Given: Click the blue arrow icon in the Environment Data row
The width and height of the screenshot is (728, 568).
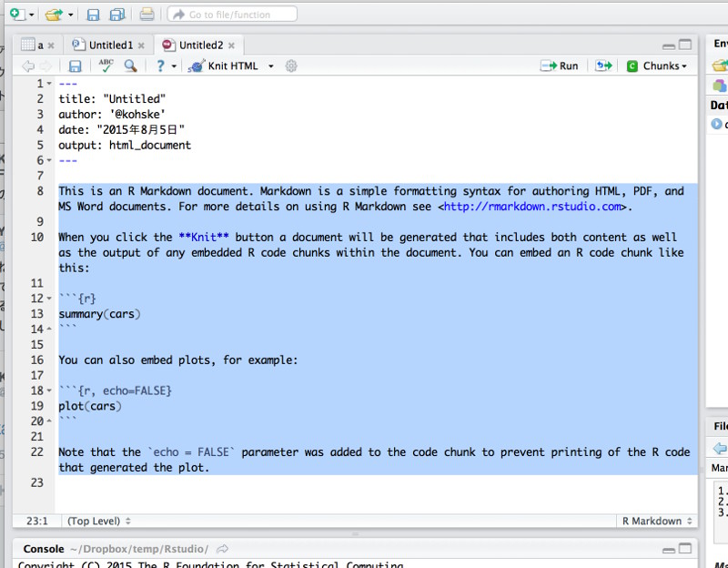Looking at the screenshot, I should [x=716, y=124].
